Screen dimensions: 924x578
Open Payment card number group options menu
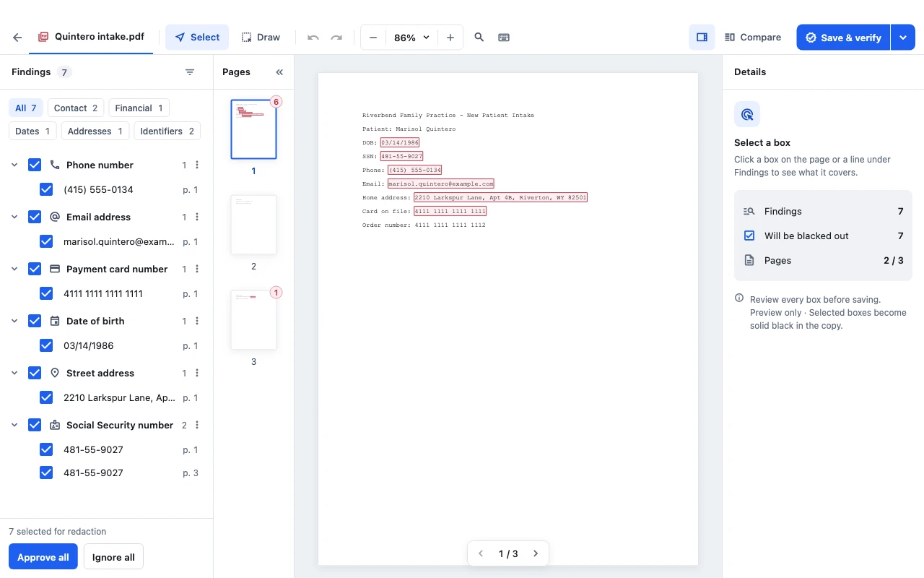197,269
